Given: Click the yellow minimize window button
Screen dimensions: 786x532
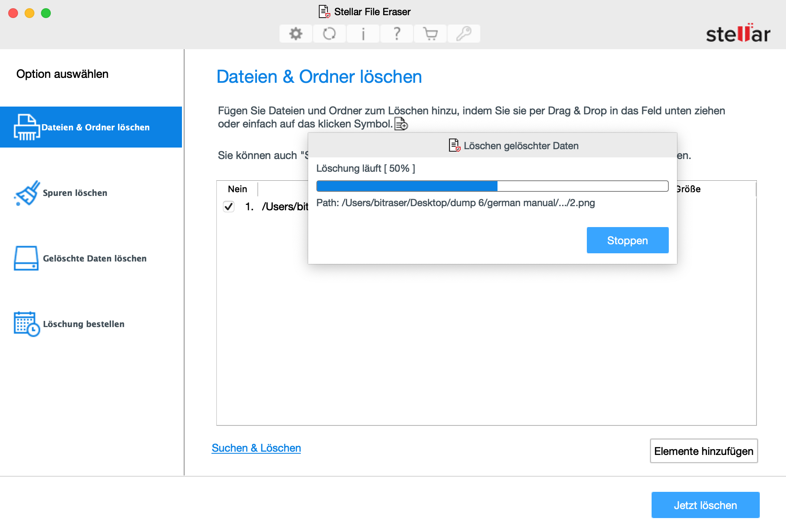Looking at the screenshot, I should [x=30, y=13].
